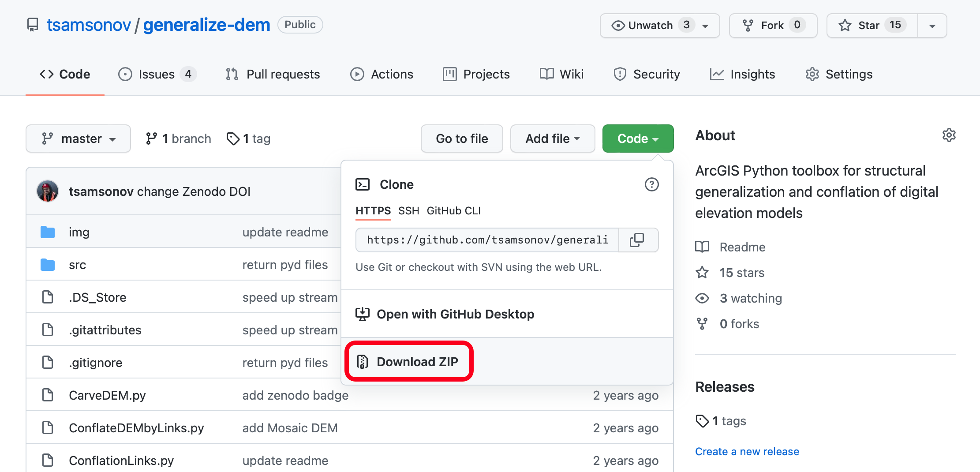Click the CarveDEM.py file icon

[x=48, y=395]
